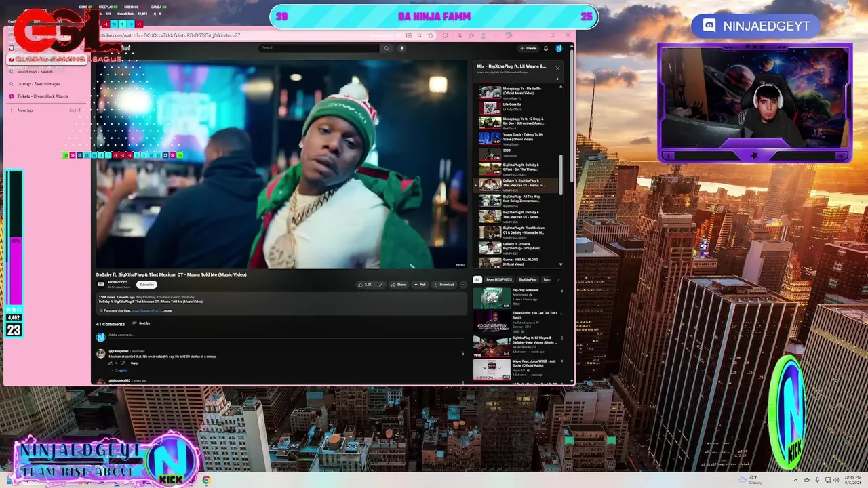868x488 pixels.
Task: Switch to Tickets - DreamHack Atlanta tab
Action: tap(46, 96)
